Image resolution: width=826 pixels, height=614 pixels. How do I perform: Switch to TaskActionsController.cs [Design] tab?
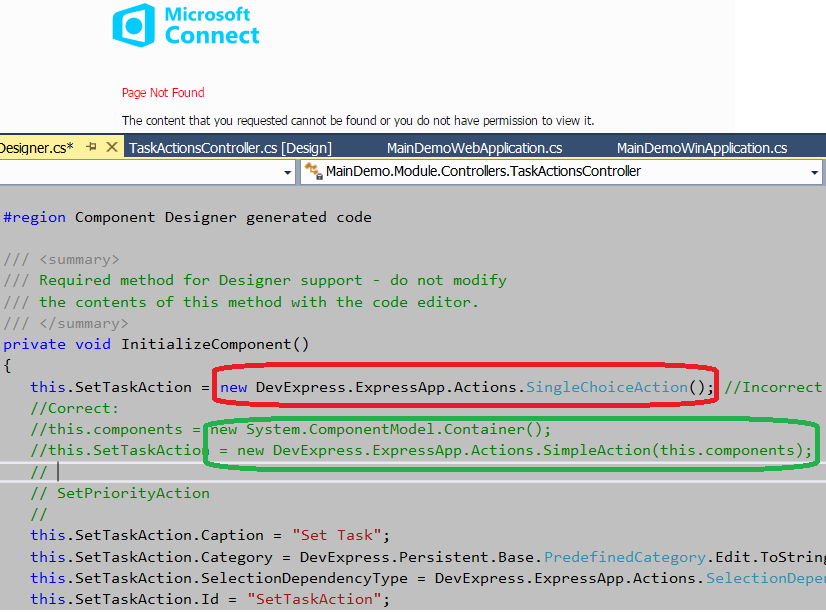click(230, 148)
